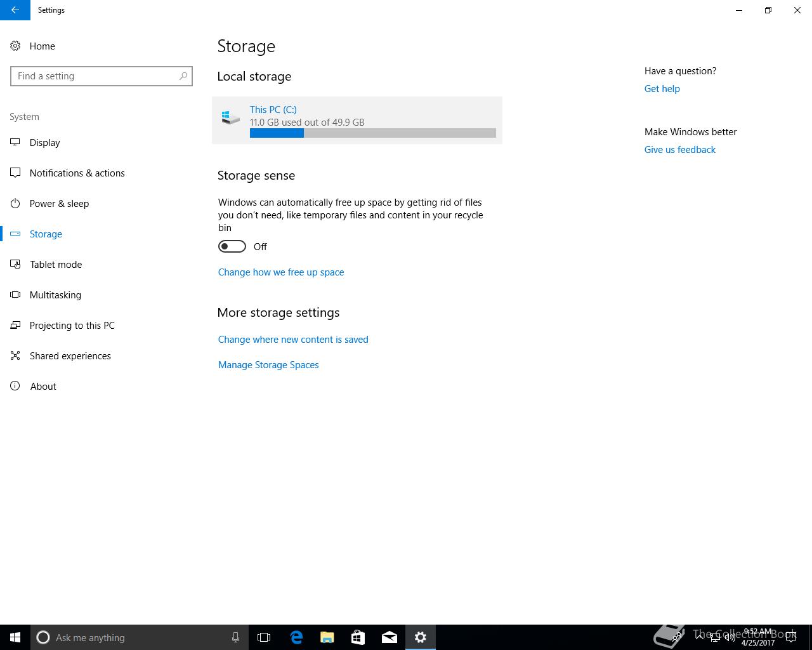Show hidden system tray icons
This screenshot has height=650, width=812.
pos(699,637)
